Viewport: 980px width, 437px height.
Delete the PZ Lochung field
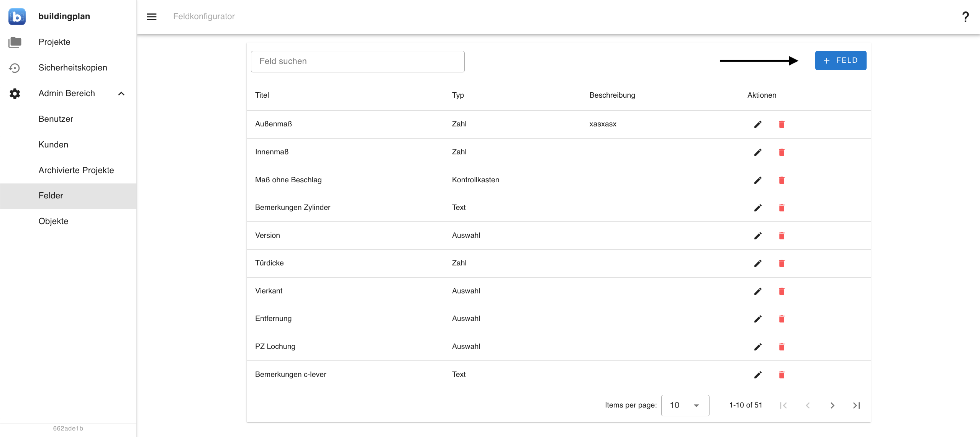click(x=782, y=347)
